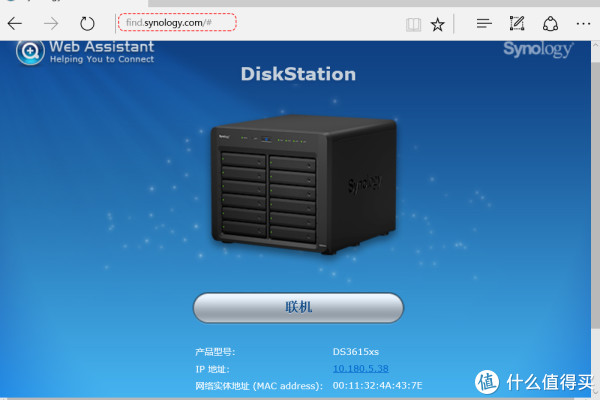The height and width of the screenshot is (400, 600).
Task: Click the 产品型号 label
Action: (215, 352)
